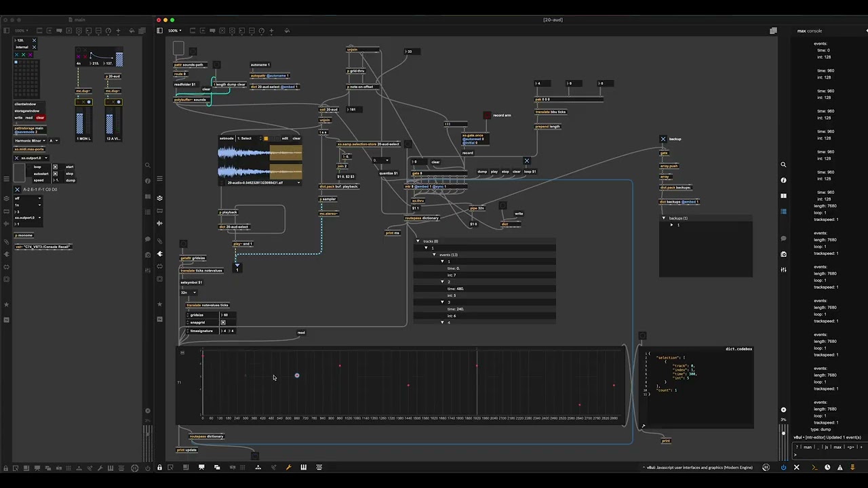Open the off dropdown in main window

pyautogui.click(x=28, y=199)
